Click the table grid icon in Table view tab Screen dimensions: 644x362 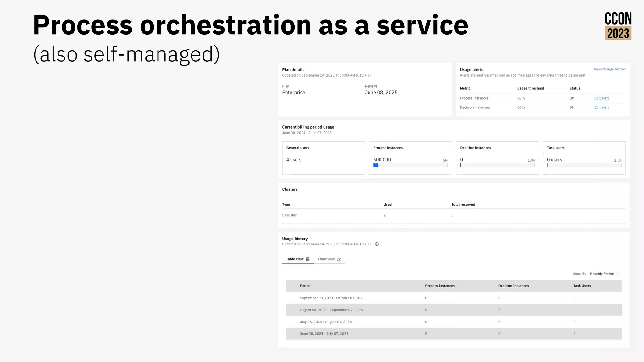point(308,259)
